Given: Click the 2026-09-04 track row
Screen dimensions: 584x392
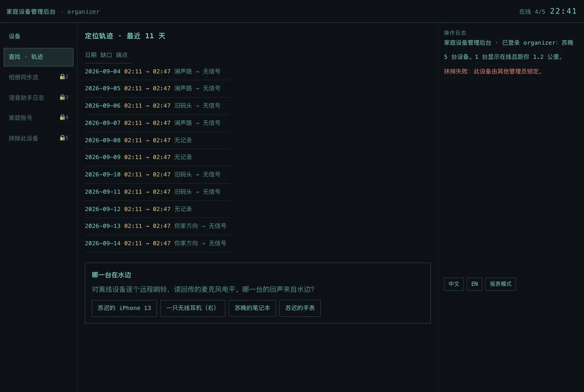Looking at the screenshot, I should [157, 72].
